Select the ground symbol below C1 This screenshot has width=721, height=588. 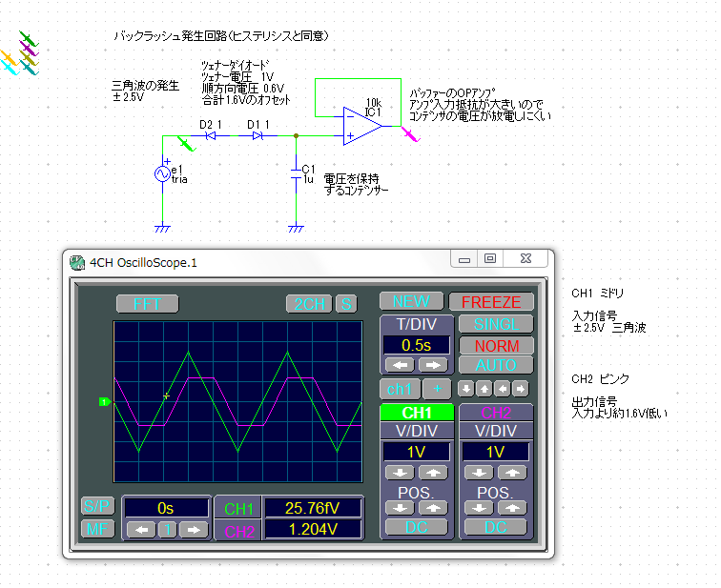point(296,229)
